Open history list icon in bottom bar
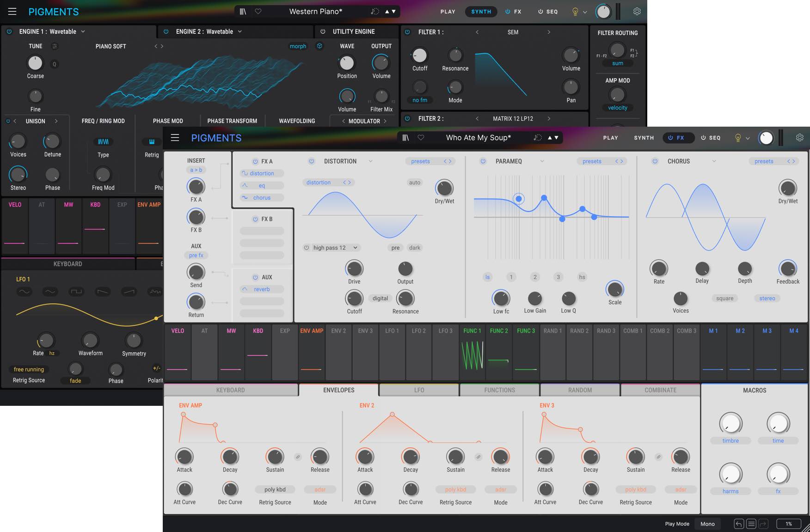Viewport: 810px width, 532px height. pyautogui.click(x=751, y=524)
